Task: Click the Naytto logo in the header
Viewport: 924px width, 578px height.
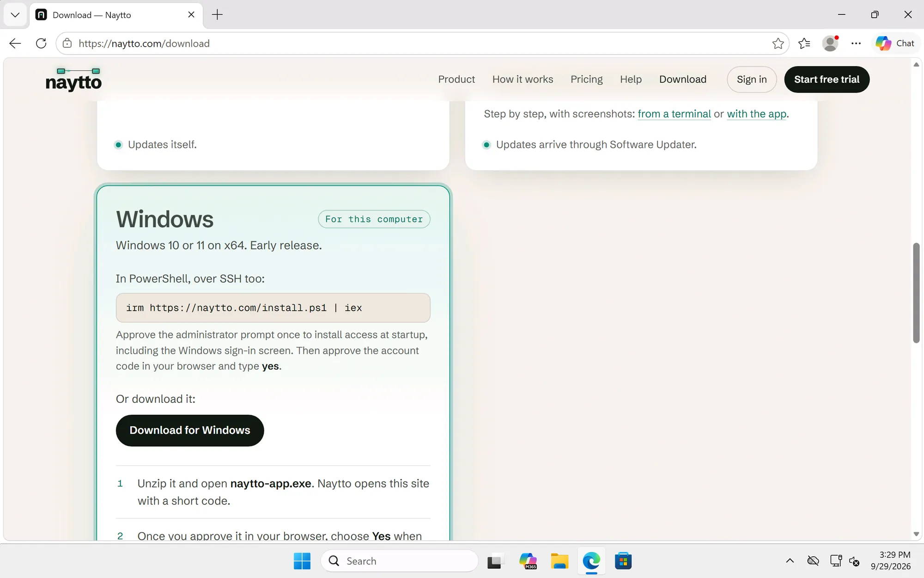Action: pos(73,80)
